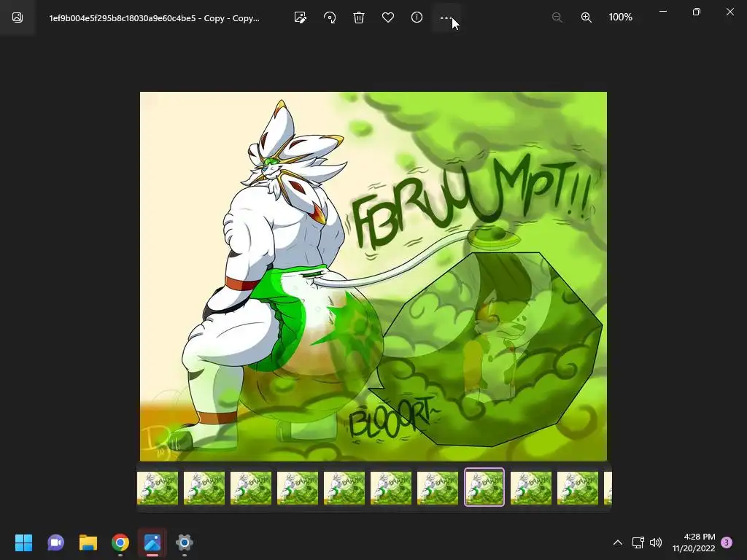Open Google Chrome from the taskbar
The height and width of the screenshot is (560, 747).
pos(120,542)
